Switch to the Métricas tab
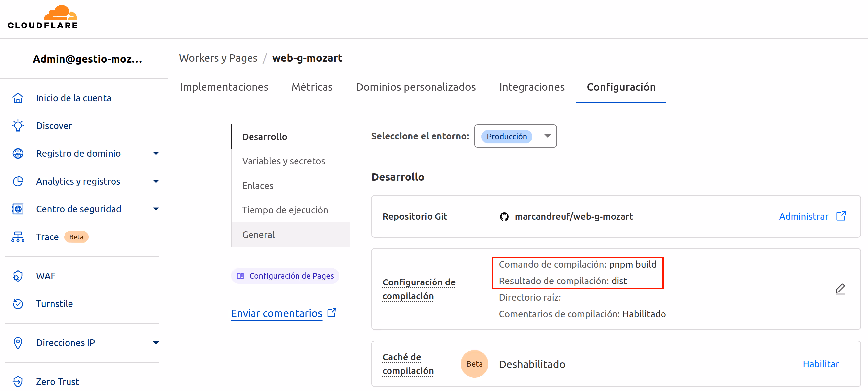This screenshot has width=868, height=391. coord(312,87)
